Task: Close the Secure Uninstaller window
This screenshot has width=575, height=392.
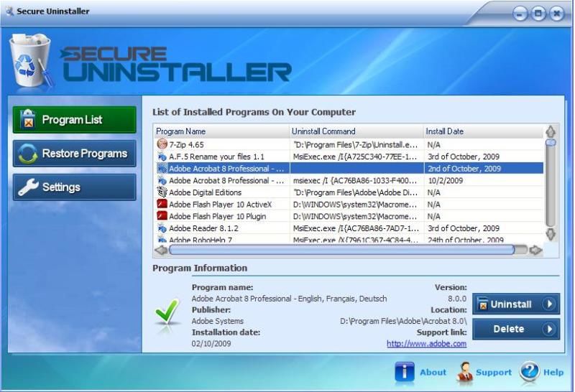Action: (x=556, y=14)
